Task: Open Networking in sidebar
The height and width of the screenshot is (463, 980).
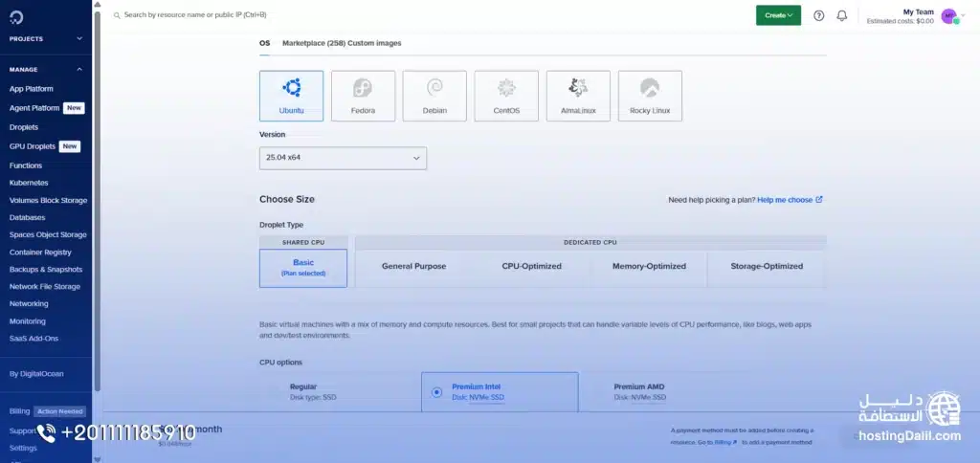Action: point(29,303)
